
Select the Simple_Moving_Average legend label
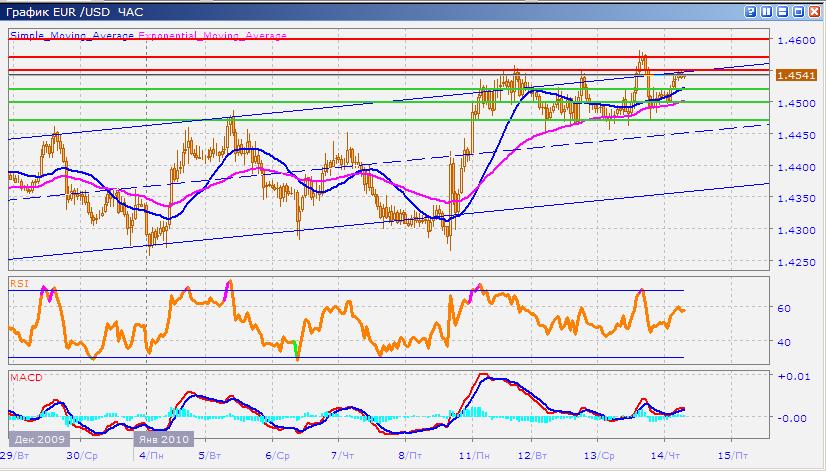72,35
